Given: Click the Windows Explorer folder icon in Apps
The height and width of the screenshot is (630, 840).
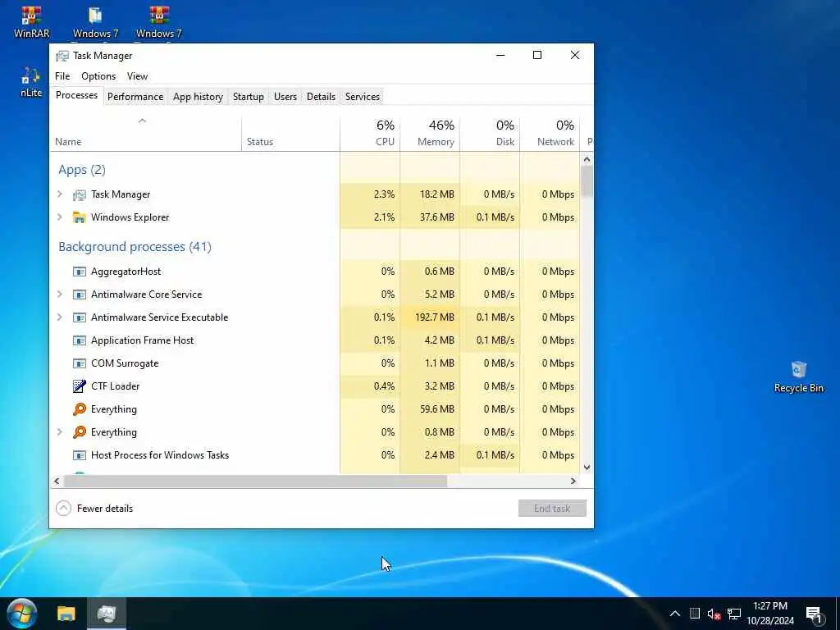Looking at the screenshot, I should coord(80,217).
